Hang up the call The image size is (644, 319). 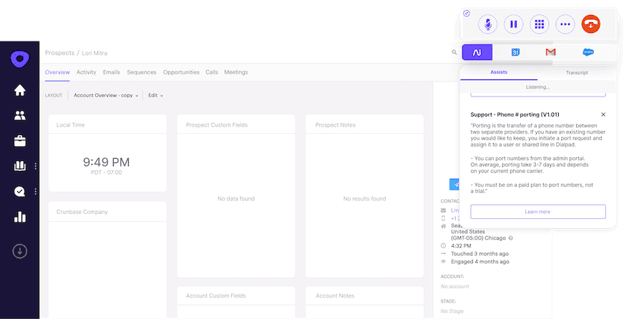(x=591, y=24)
